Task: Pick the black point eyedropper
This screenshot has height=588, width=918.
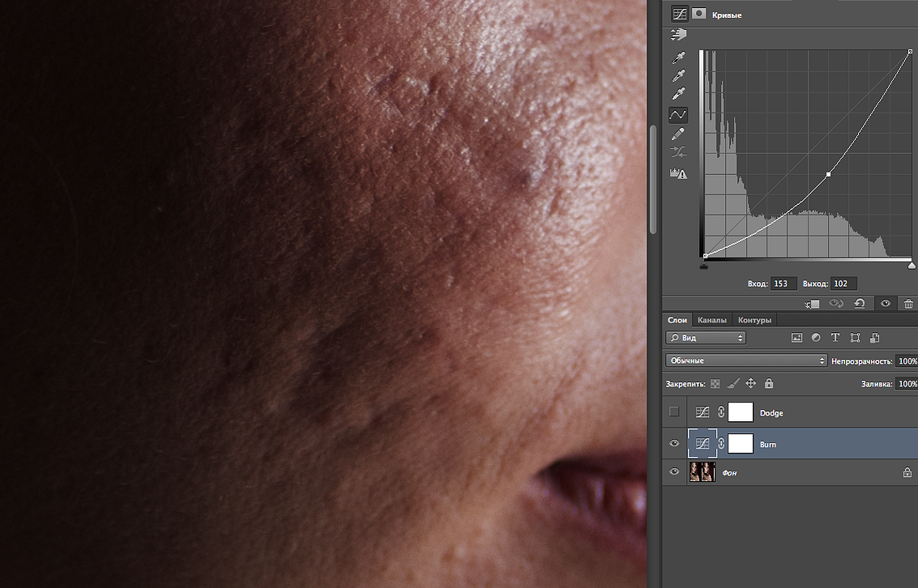Action: pos(678,58)
